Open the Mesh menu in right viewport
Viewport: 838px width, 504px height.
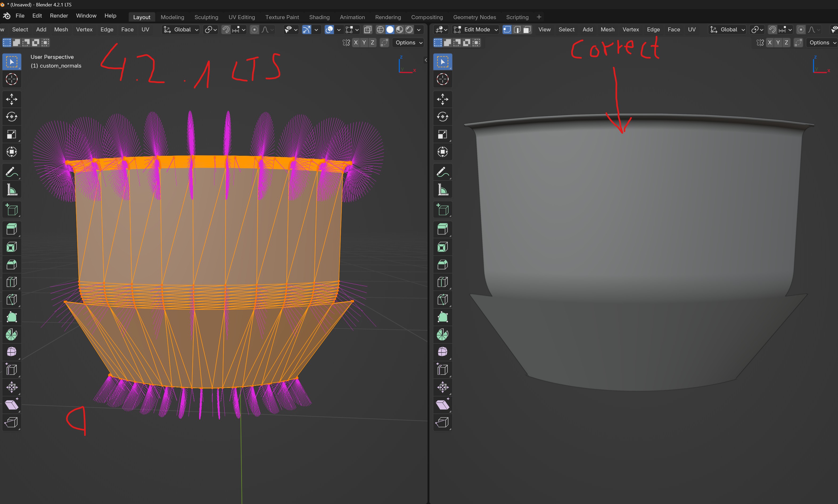click(607, 30)
